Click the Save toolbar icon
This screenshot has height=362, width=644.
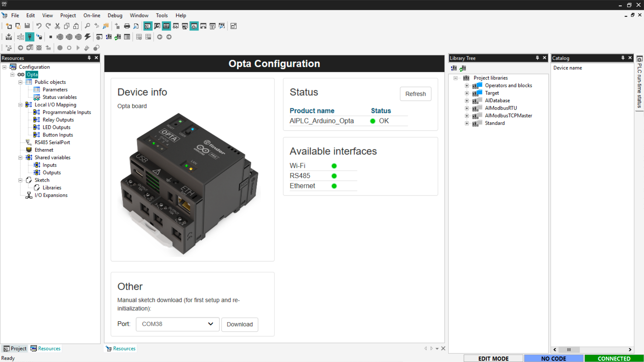[27, 26]
